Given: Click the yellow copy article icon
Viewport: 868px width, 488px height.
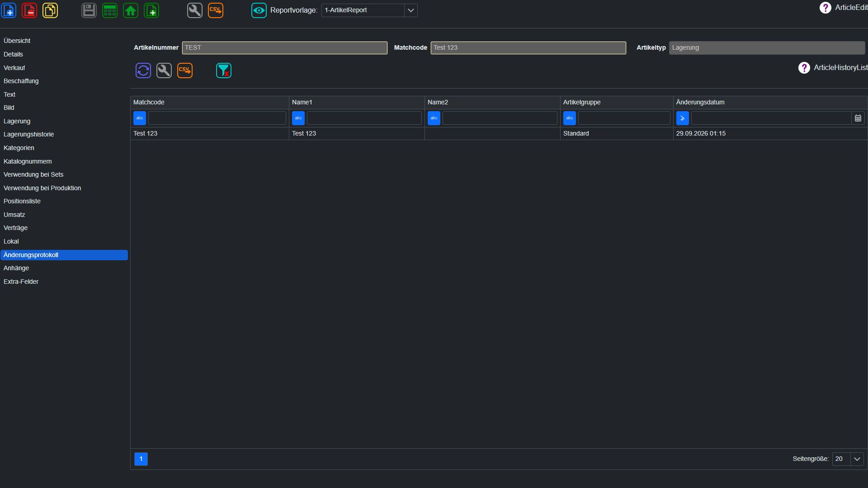Looking at the screenshot, I should click(50, 10).
